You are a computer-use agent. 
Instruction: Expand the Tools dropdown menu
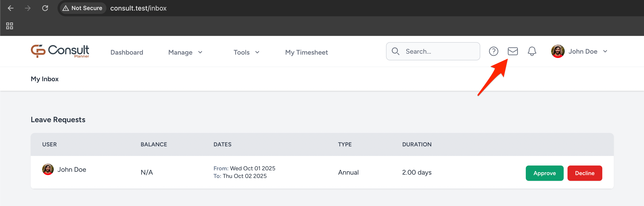pos(246,52)
